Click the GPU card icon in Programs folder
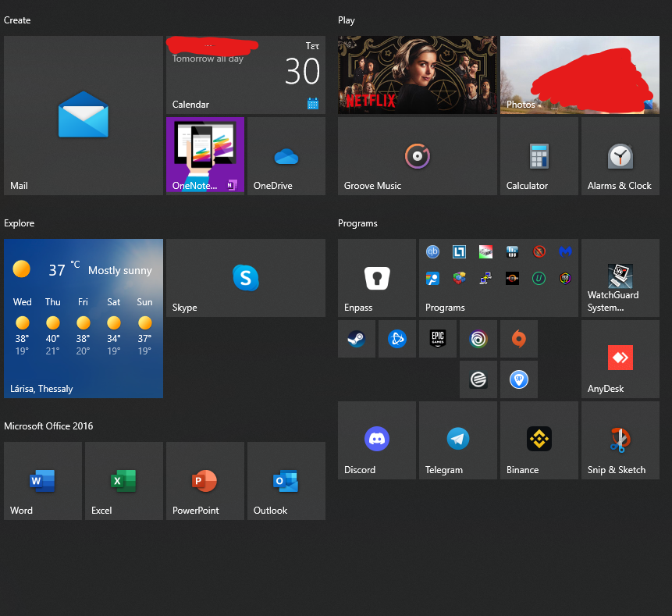This screenshot has width=672, height=616. tap(485, 251)
